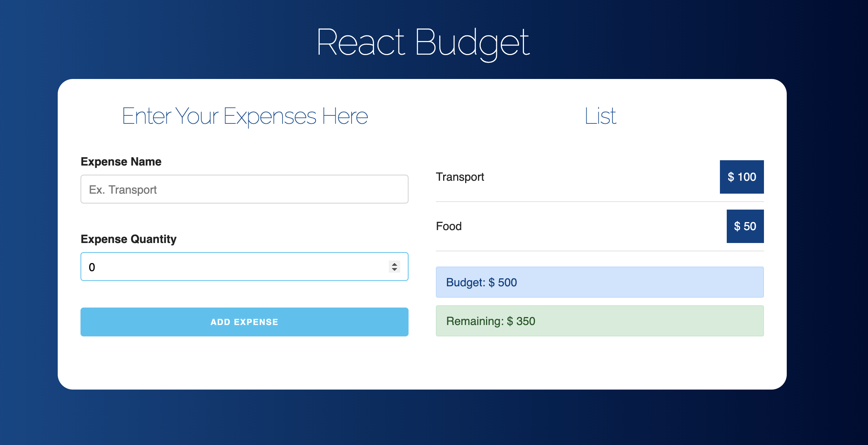Viewport: 868px width, 445px height.
Task: Click the Budget: $ 500 banner
Action: pyautogui.click(x=600, y=282)
